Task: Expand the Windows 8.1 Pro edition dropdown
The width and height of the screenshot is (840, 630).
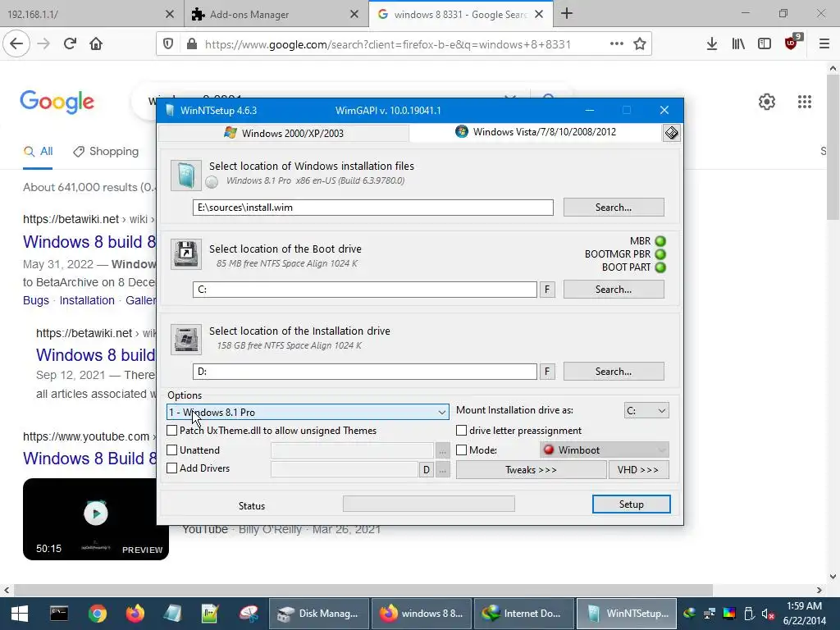Action: [308, 412]
